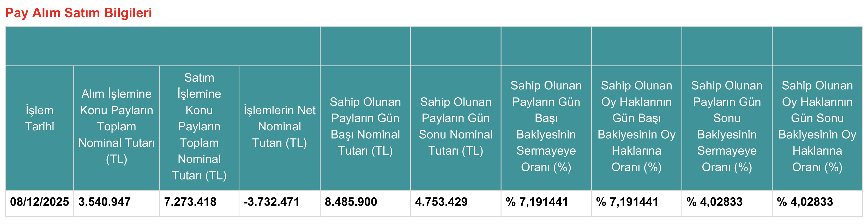Select the start-of-day value 8.485.900
This screenshot has width=868, height=224.
351,202
